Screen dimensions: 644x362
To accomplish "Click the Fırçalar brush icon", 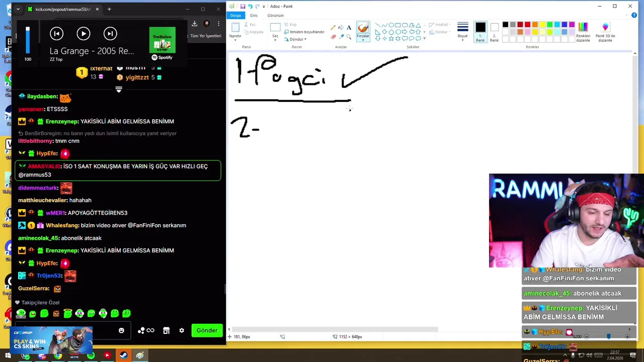I will (x=363, y=28).
